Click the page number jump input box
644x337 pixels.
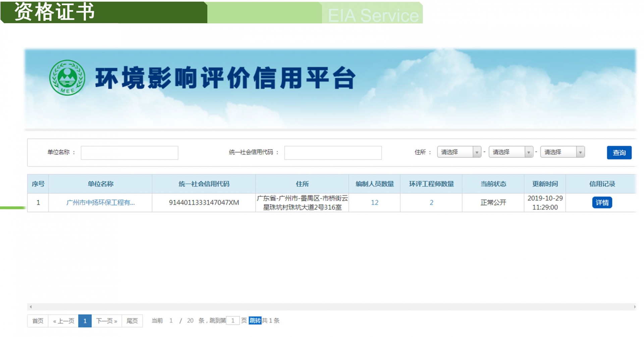point(233,321)
